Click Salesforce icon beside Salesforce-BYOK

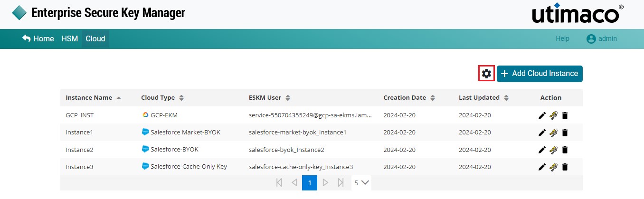click(145, 149)
